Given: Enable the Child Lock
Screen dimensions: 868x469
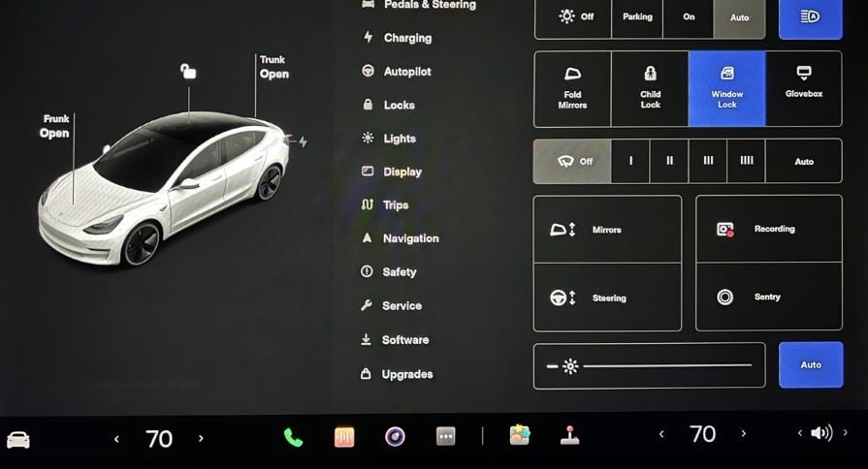Looking at the screenshot, I should pyautogui.click(x=650, y=88).
